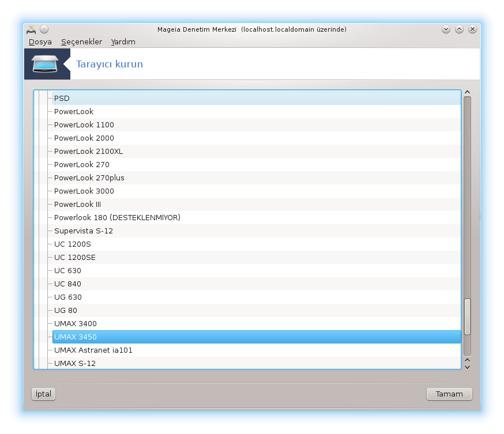Choose UMAX Astranet ia101 model
This screenshot has width=504, height=434.
tap(257, 350)
